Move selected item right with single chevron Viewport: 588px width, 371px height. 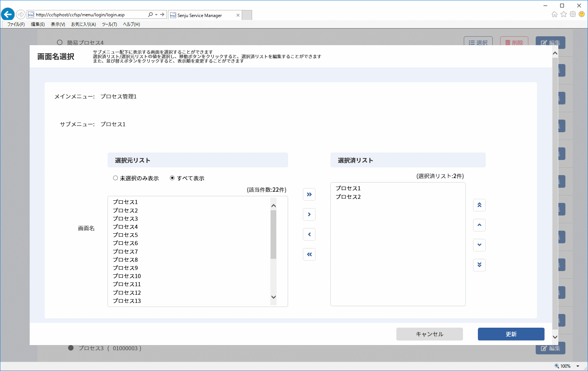click(309, 214)
